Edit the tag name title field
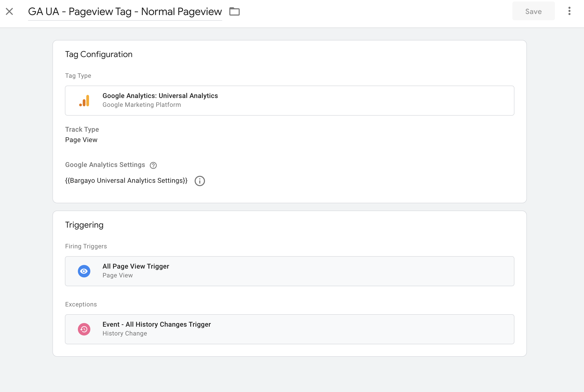 125,12
